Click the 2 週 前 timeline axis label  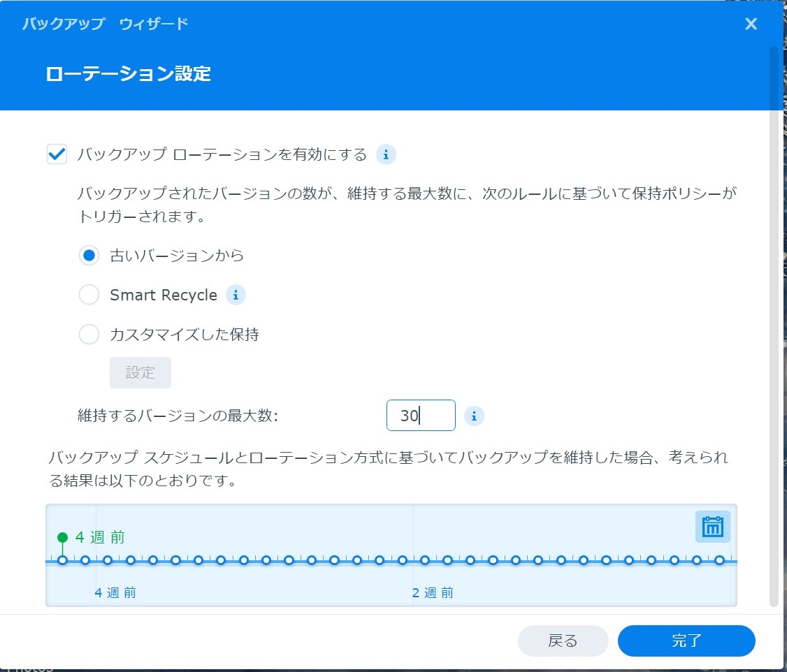coord(433,593)
